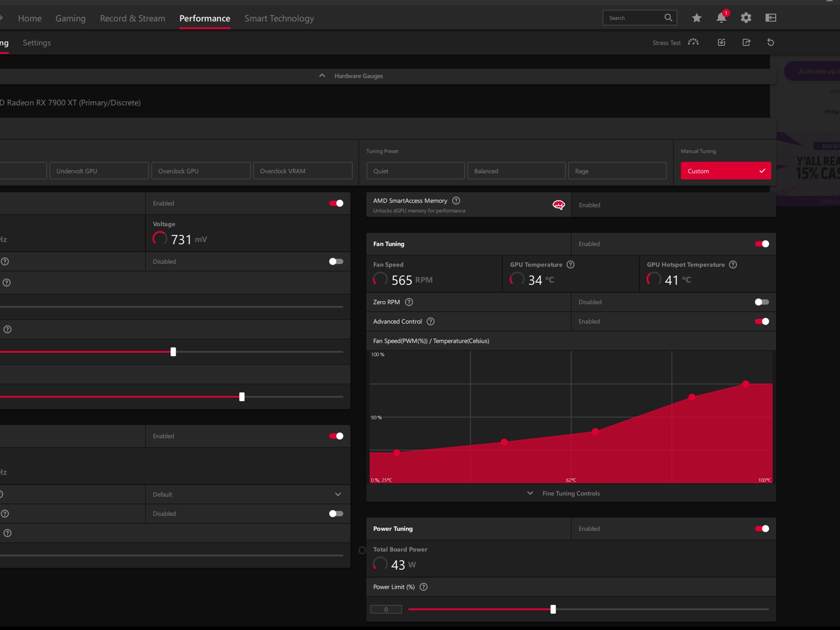
Task: Enable the Zero RPM toggle
Action: 762,302
